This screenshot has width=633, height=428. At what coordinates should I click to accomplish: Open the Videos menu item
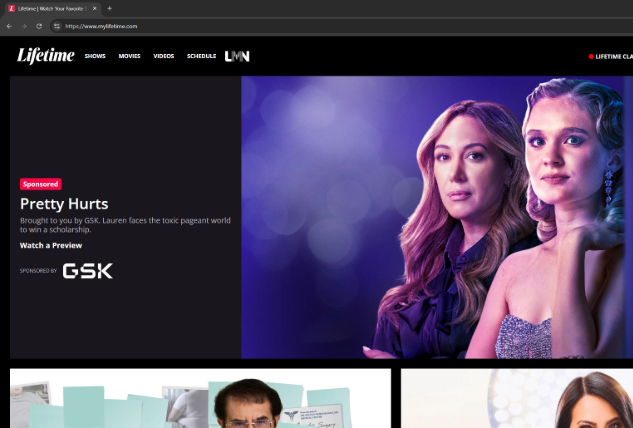163,56
